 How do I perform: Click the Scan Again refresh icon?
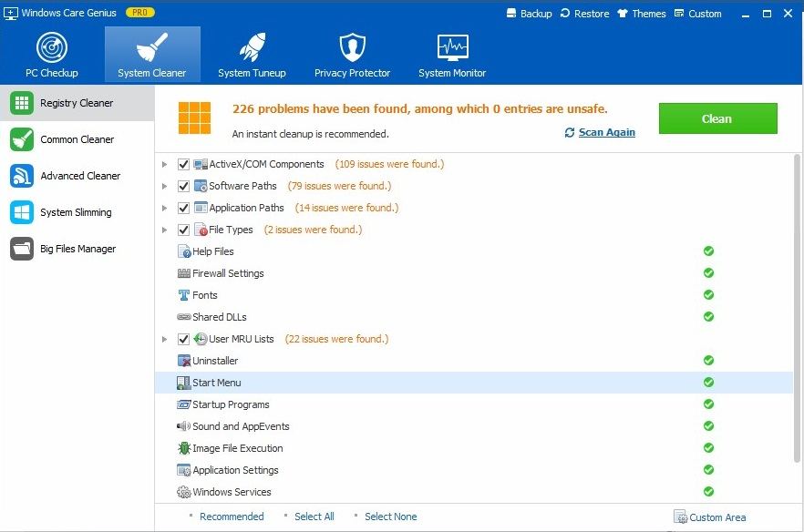point(570,133)
